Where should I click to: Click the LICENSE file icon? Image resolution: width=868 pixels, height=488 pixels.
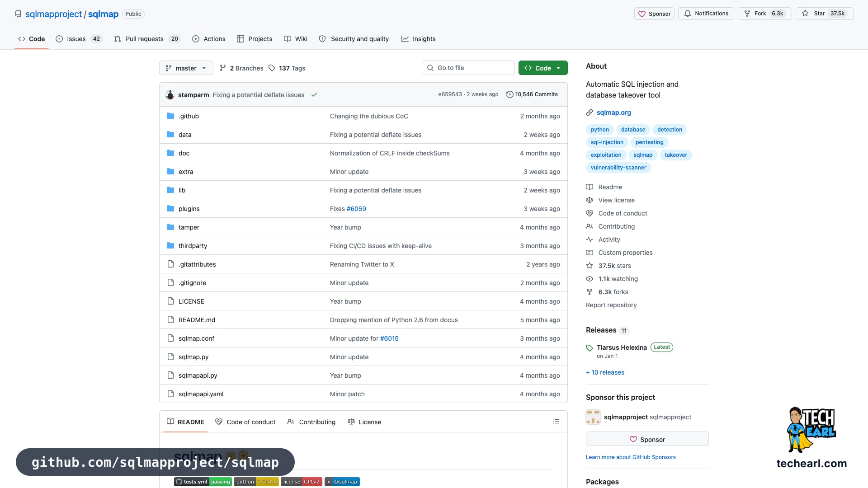click(170, 301)
